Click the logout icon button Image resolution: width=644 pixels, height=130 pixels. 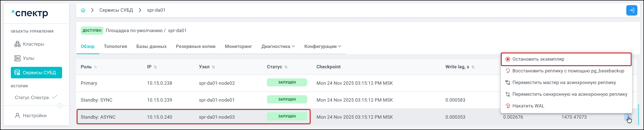tap(632, 10)
